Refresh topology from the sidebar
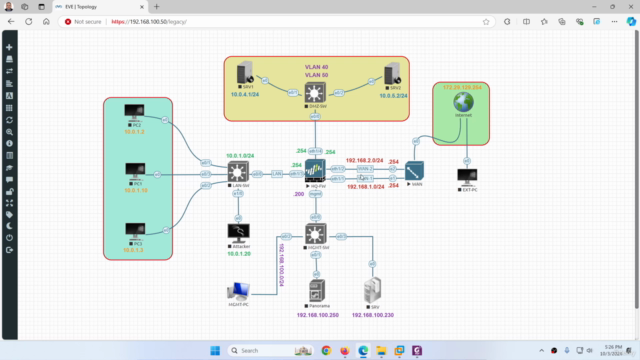 (x=9, y=120)
